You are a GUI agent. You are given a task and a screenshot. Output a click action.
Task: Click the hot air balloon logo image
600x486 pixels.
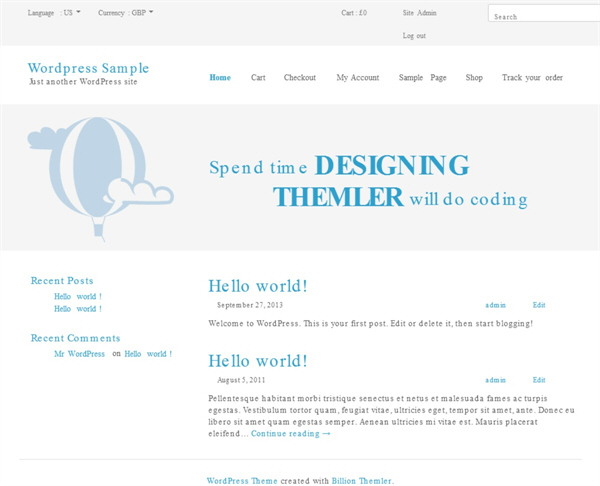101,179
